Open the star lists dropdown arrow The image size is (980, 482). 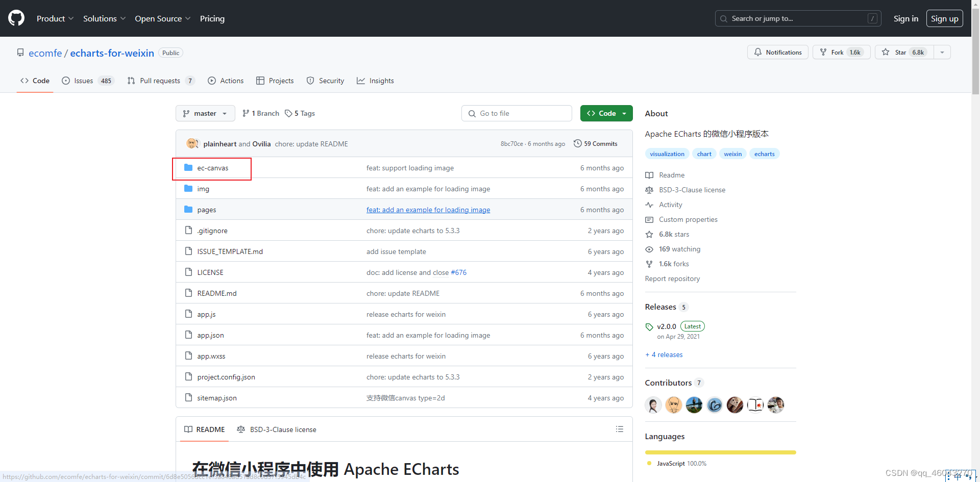tap(942, 52)
